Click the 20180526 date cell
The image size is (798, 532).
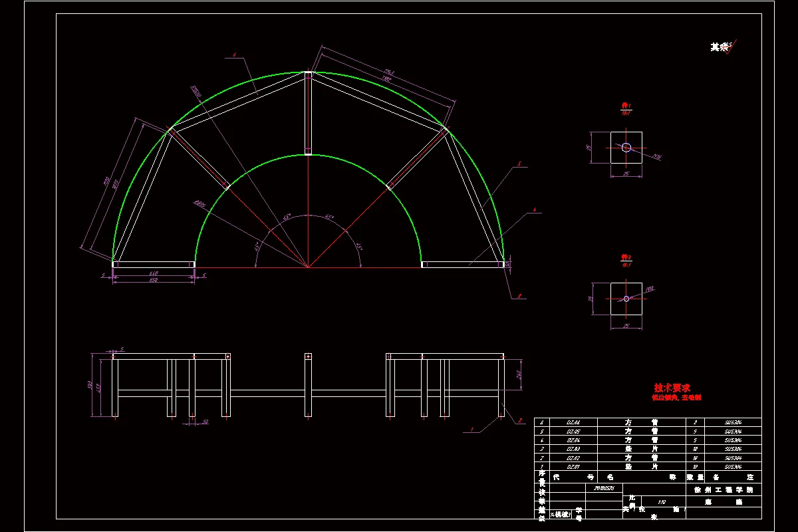604,487
